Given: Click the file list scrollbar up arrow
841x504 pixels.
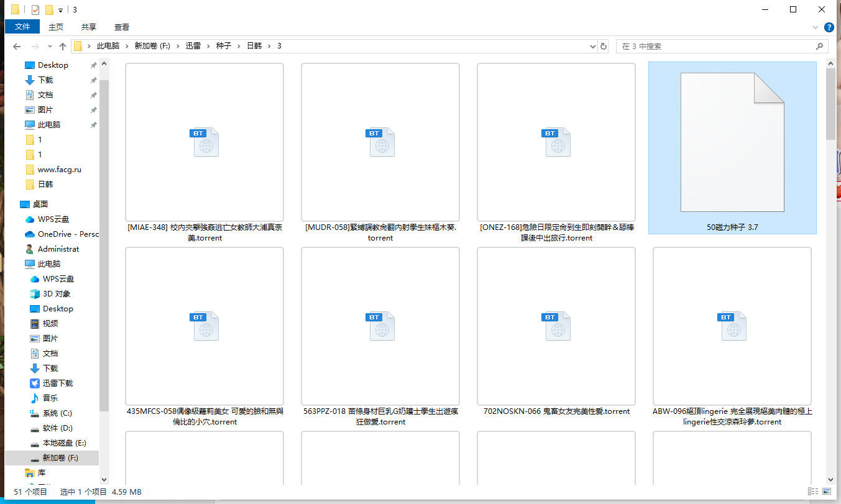Looking at the screenshot, I should [830, 63].
